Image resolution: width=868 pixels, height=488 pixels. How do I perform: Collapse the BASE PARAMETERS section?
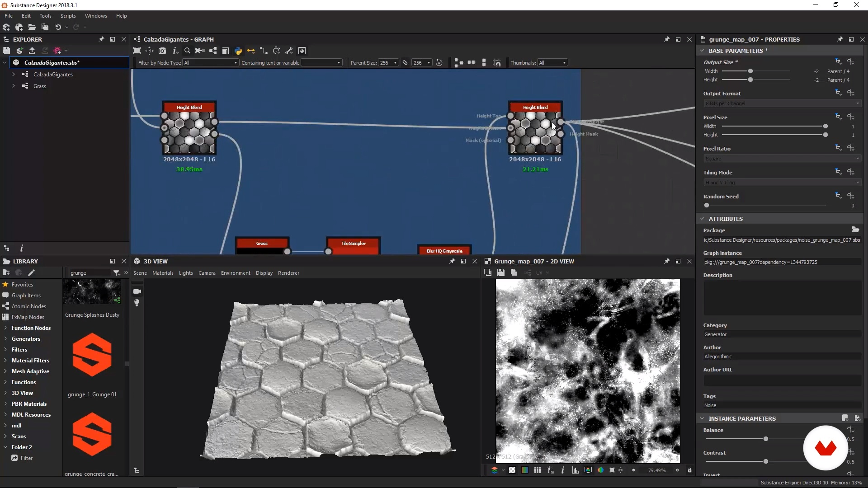pos(702,51)
